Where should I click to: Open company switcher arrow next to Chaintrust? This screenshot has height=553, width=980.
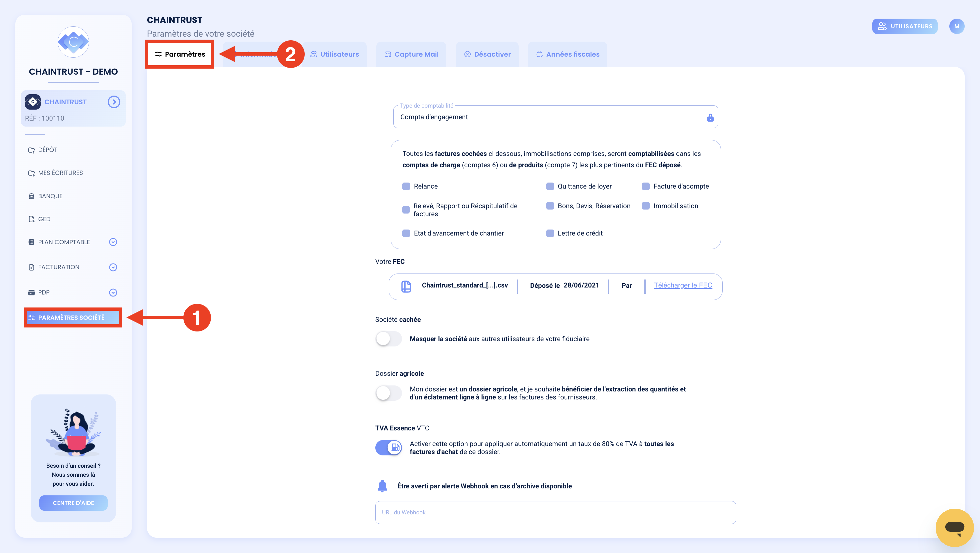click(114, 102)
